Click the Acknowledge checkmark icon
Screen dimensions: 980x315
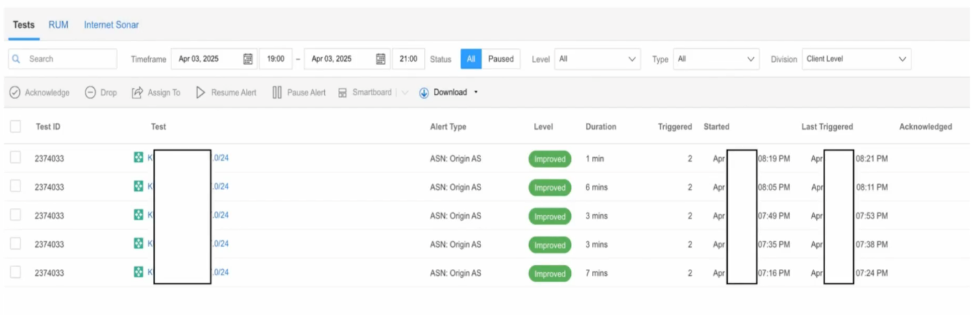click(14, 93)
